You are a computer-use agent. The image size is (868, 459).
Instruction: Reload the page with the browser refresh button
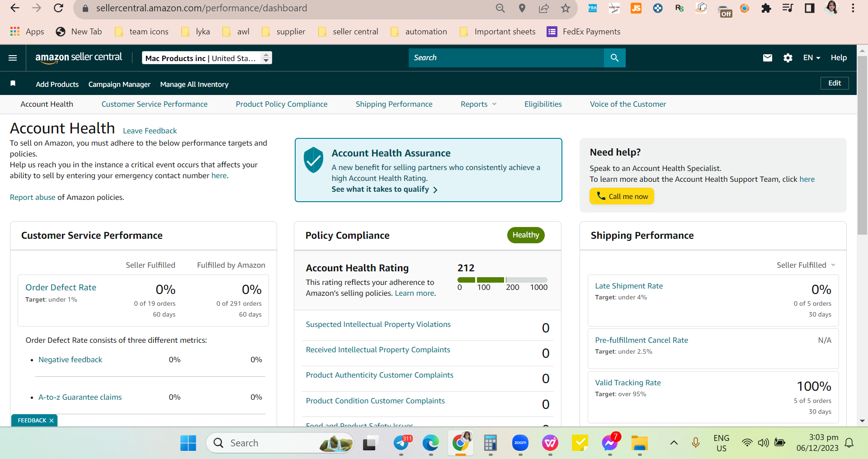tap(58, 8)
